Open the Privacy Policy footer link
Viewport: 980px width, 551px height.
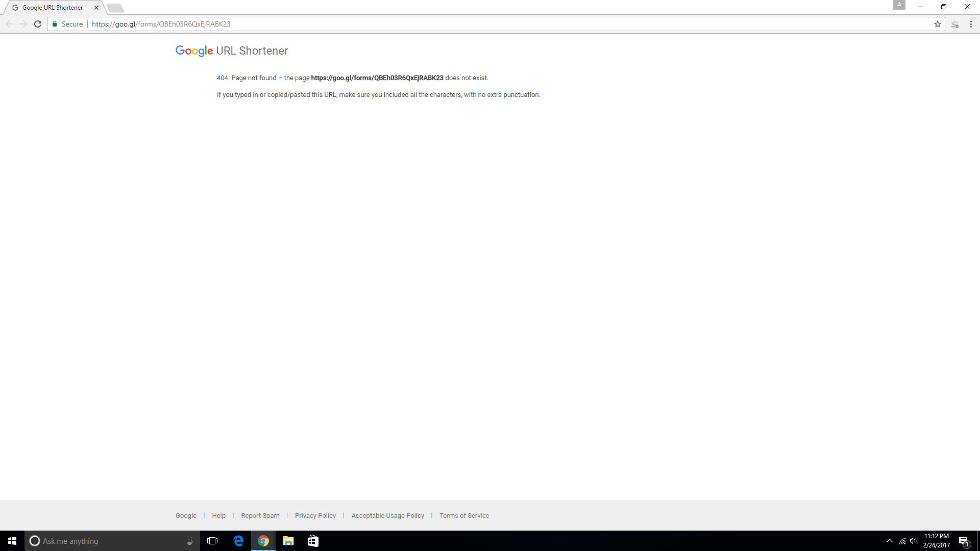click(315, 516)
